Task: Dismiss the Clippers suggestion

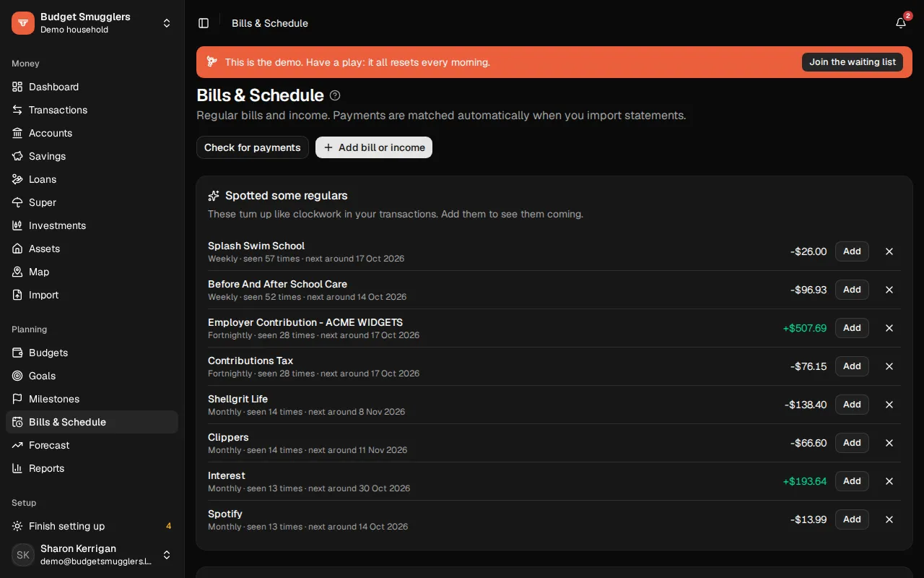Action: (889, 443)
